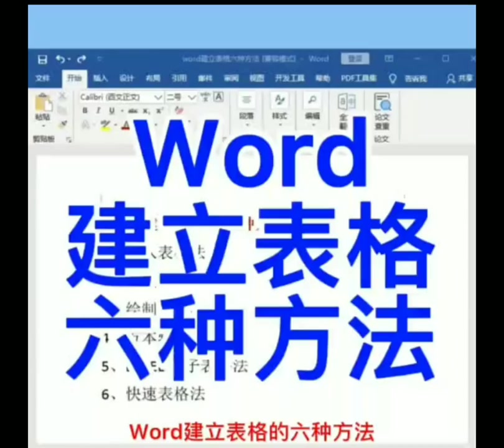Open the 样式 Styles gallery button
The image size is (504, 448).
(279, 109)
